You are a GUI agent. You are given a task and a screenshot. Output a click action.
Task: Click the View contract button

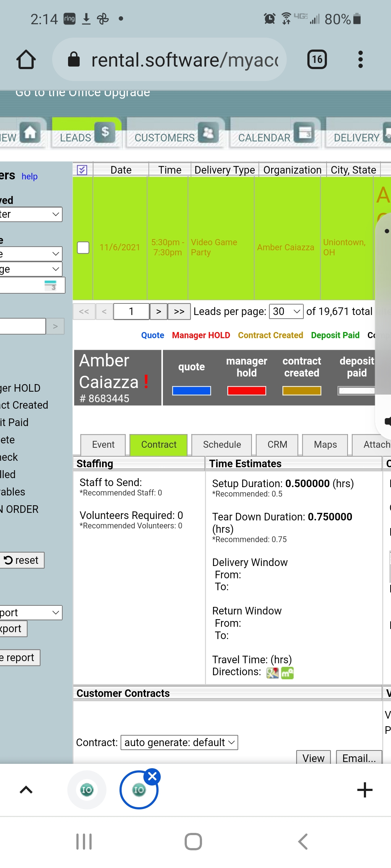tap(313, 758)
